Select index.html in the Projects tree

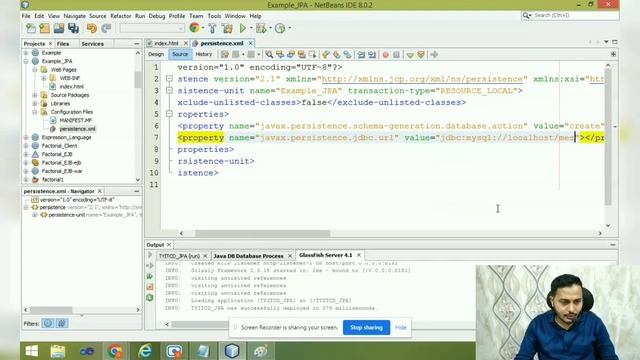point(71,87)
